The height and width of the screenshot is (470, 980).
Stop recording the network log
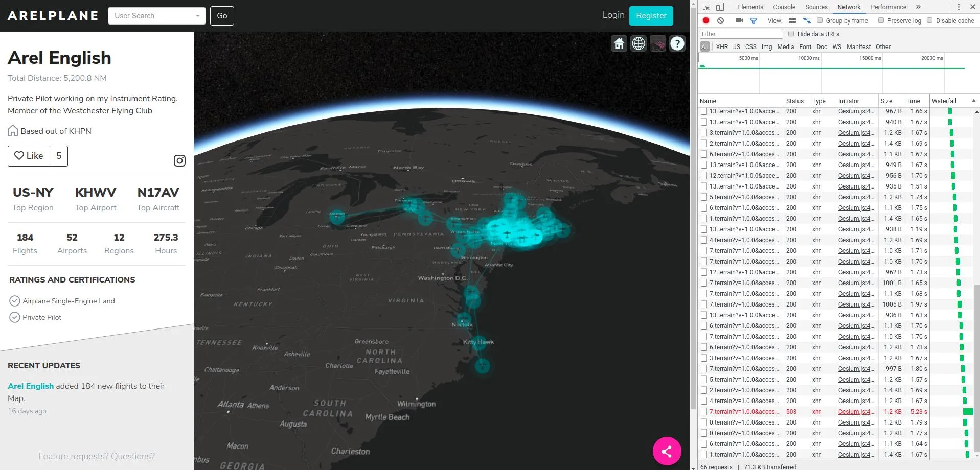pyautogui.click(x=706, y=20)
